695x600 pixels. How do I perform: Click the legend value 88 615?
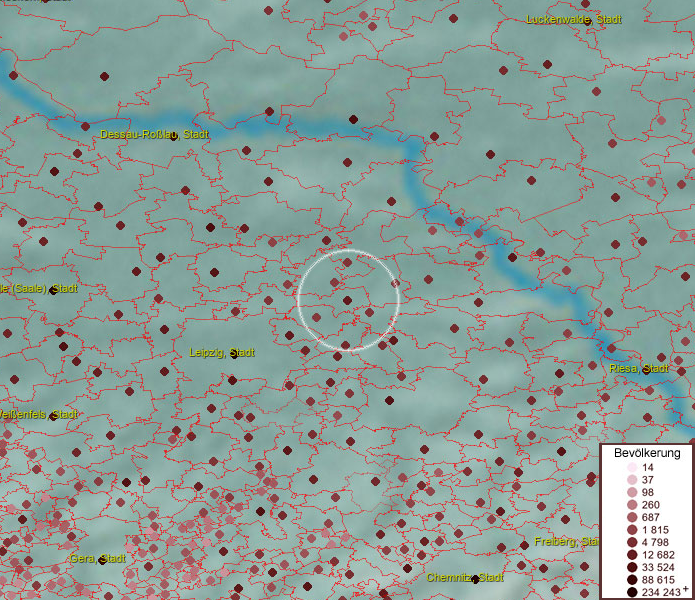pos(658,580)
